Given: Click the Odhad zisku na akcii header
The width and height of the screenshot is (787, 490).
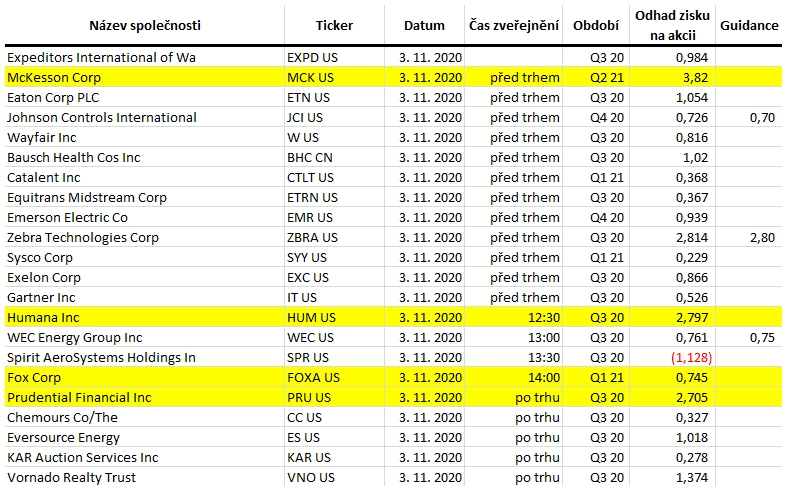Looking at the screenshot, I should pyautogui.click(x=672, y=26).
